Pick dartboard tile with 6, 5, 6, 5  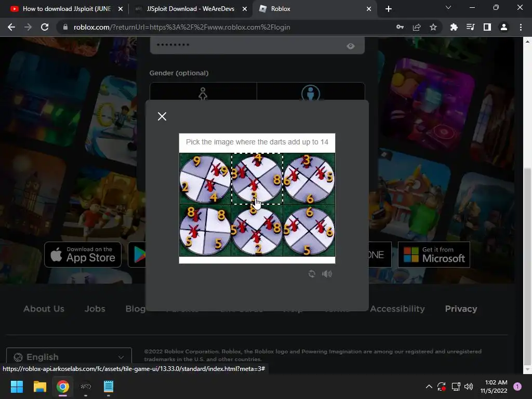[x=309, y=230]
